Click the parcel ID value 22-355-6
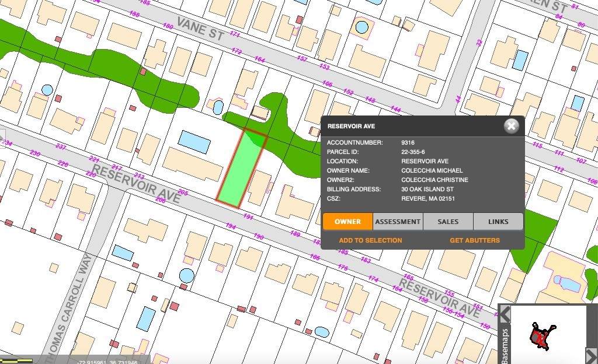 pos(413,152)
